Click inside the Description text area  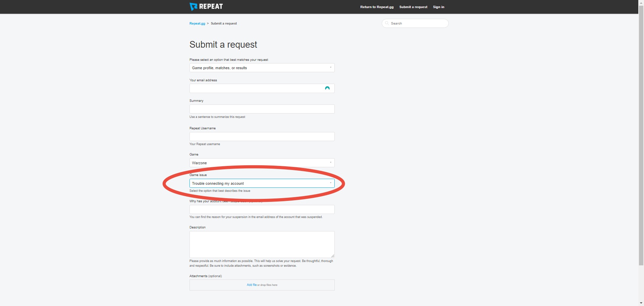[x=262, y=245]
